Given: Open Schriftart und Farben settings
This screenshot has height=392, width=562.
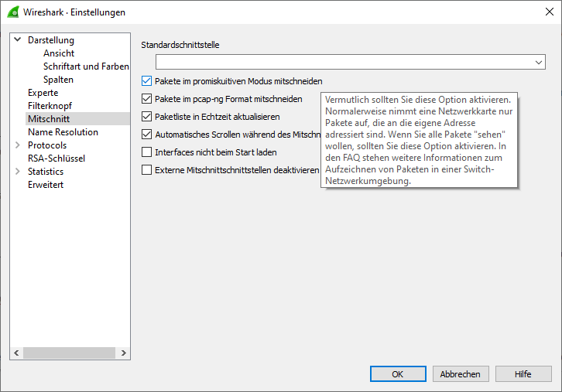Looking at the screenshot, I should click(x=86, y=66).
